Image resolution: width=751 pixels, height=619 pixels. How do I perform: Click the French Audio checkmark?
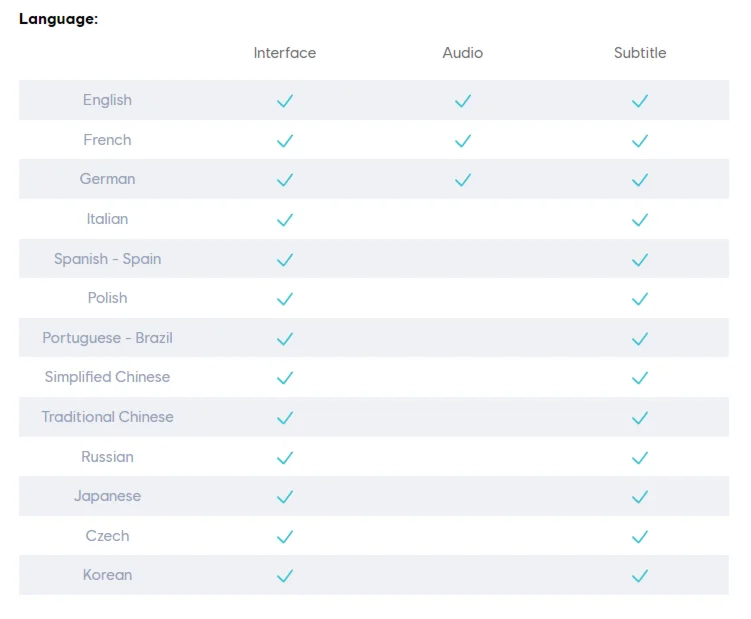(x=462, y=141)
